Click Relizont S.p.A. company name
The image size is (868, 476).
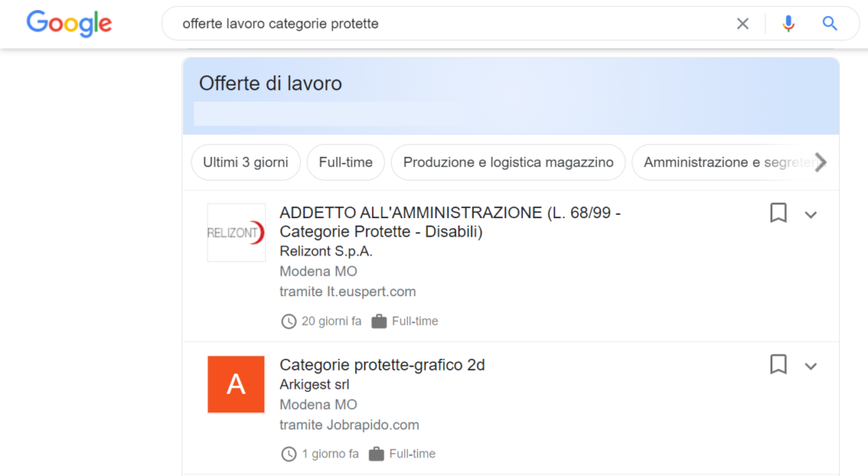click(x=326, y=251)
